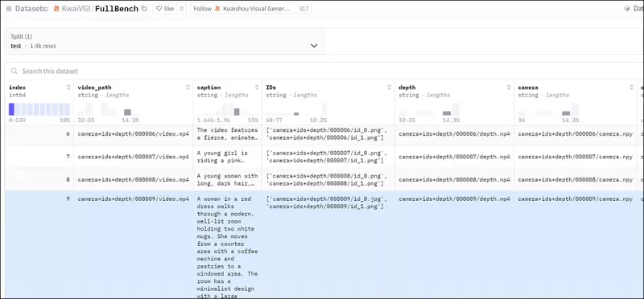
Task: Click camera+ids+depth/000006/camera.npy cell
Action: pos(575,134)
